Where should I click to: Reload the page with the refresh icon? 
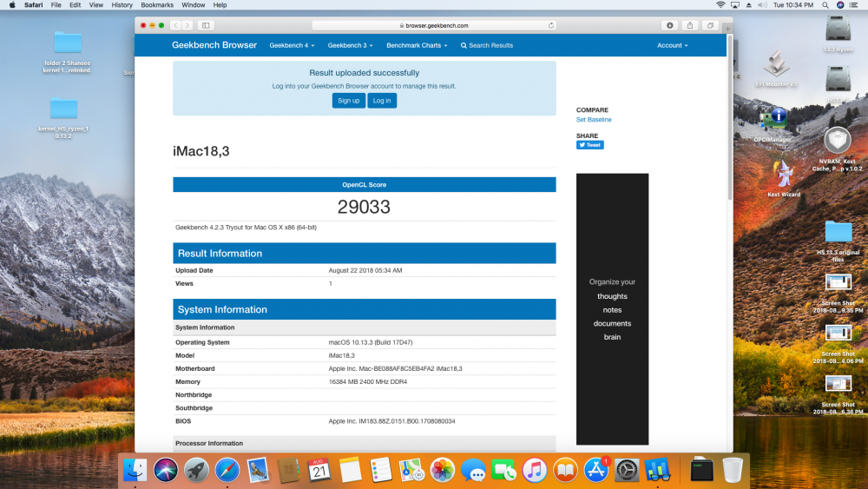(x=551, y=25)
